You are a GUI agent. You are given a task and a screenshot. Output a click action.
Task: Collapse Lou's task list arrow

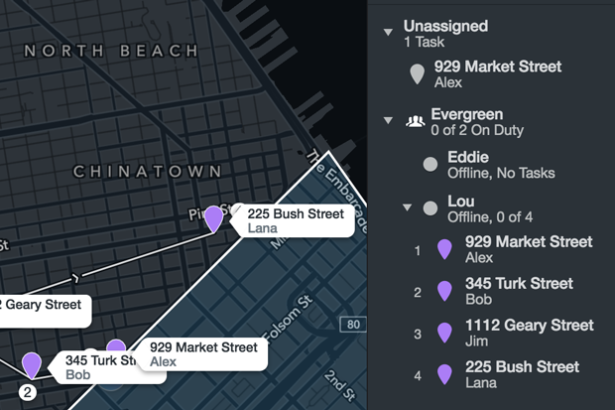tap(407, 207)
